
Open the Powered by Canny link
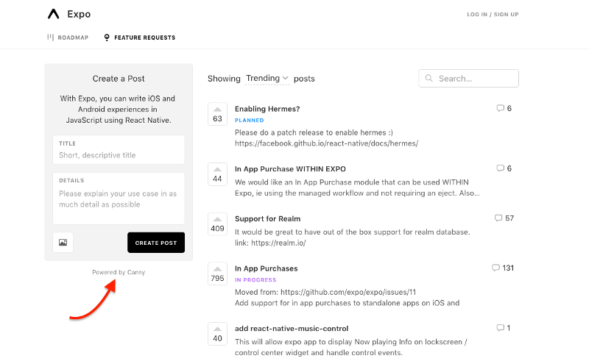click(x=119, y=272)
